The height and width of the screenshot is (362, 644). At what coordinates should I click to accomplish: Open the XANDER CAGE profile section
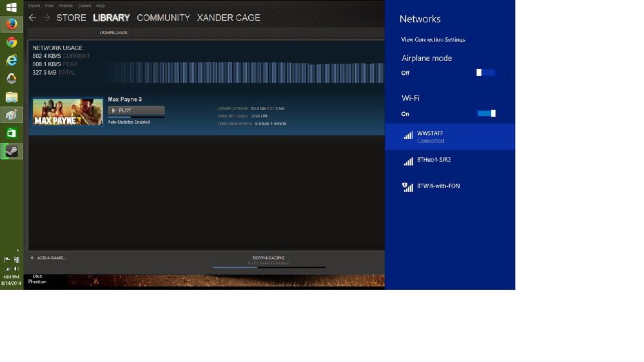coord(229,17)
